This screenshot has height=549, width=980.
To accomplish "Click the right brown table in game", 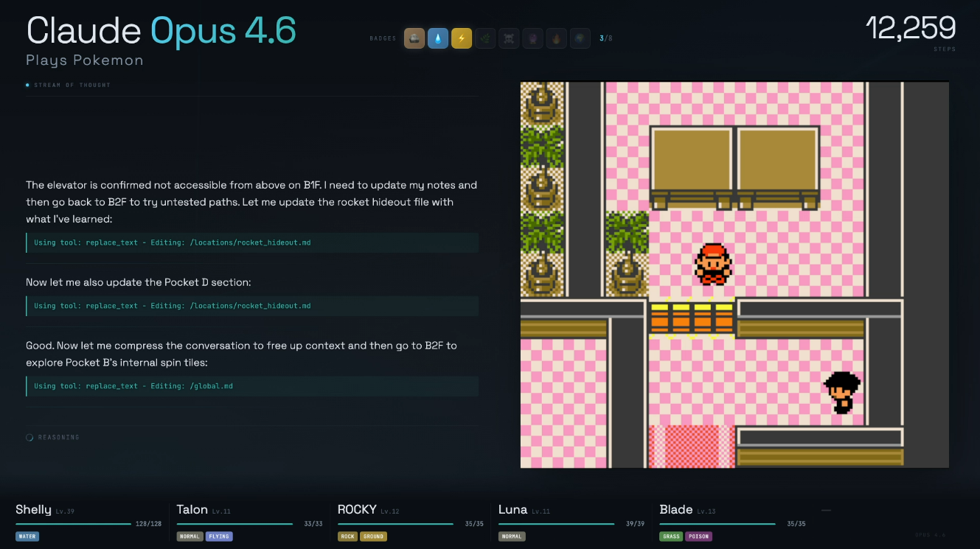I will (778, 168).
